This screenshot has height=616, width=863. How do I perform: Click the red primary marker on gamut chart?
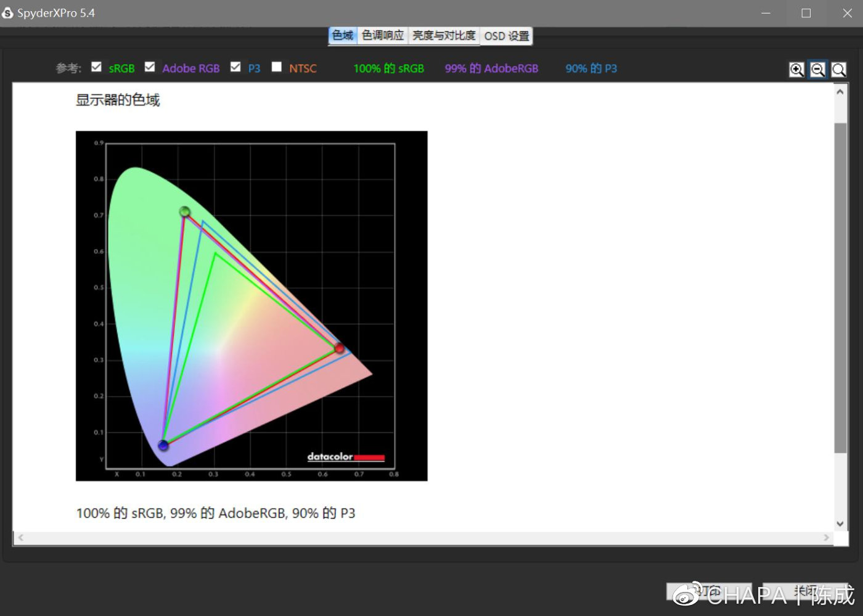pos(339,348)
